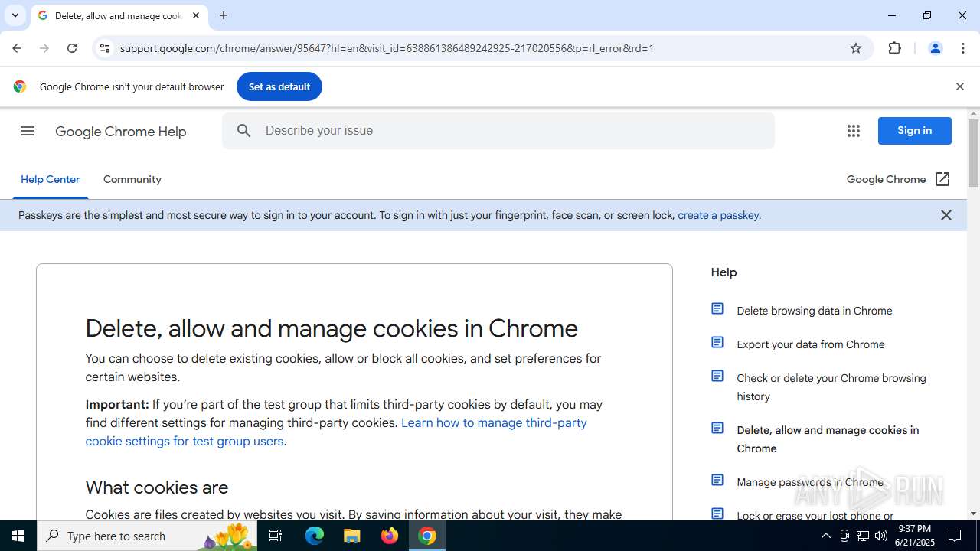Open the clock and date
The width and height of the screenshot is (980, 551).
tap(915, 536)
